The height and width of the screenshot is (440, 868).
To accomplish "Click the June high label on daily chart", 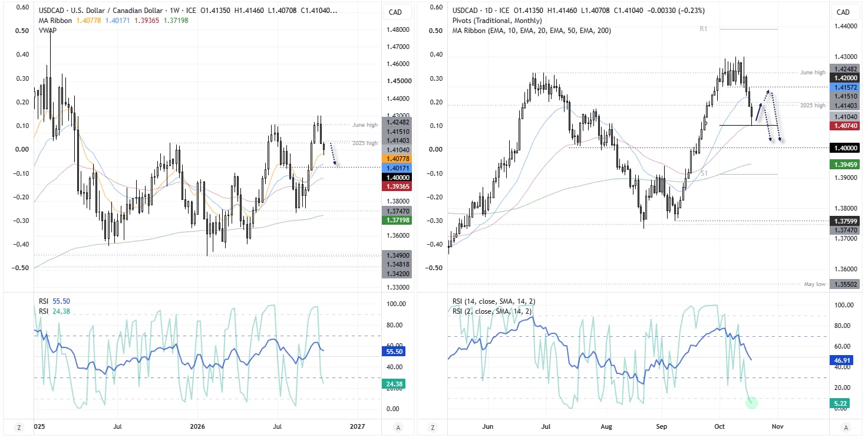I will (813, 73).
